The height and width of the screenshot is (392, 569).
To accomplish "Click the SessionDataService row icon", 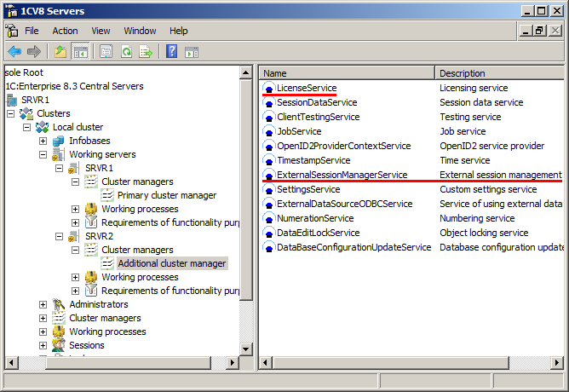I will pos(269,103).
